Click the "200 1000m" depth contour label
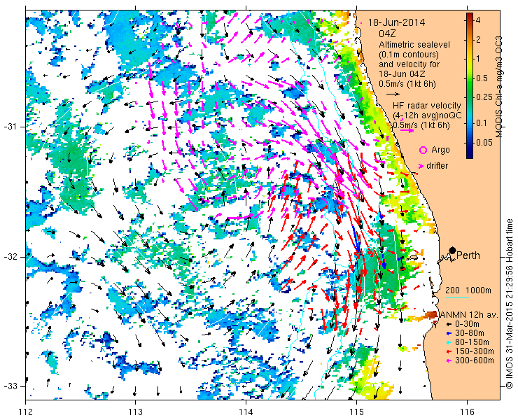The width and height of the screenshot is (518, 420). (468, 290)
